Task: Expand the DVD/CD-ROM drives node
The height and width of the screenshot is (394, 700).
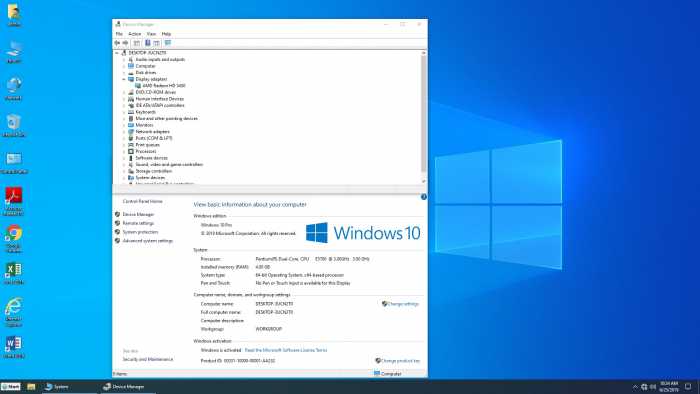Action: point(124,92)
